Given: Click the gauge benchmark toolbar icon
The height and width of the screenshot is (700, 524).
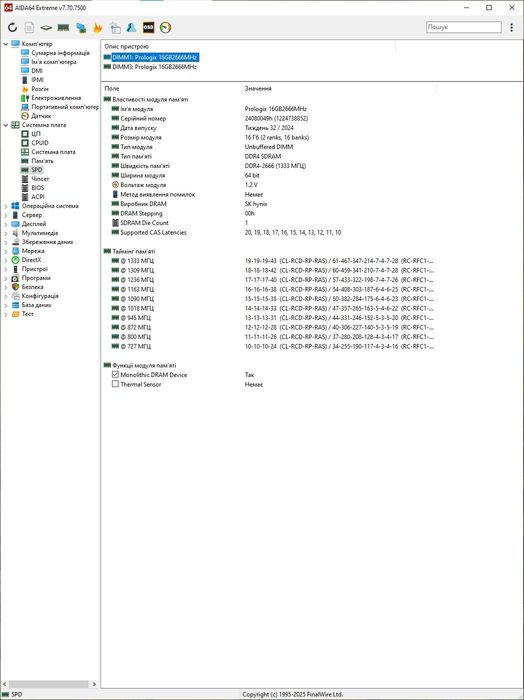Looking at the screenshot, I should 165,28.
